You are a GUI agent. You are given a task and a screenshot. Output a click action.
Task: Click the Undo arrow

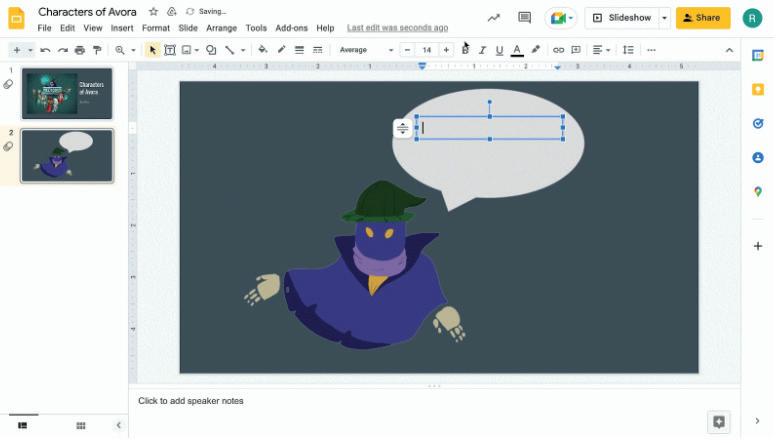pos(45,50)
